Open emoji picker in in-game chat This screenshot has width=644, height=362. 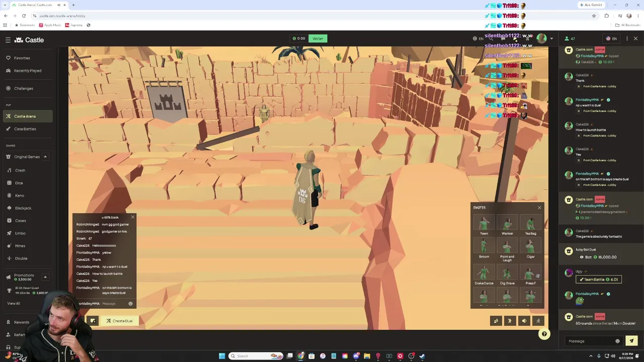pyautogui.click(x=130, y=304)
